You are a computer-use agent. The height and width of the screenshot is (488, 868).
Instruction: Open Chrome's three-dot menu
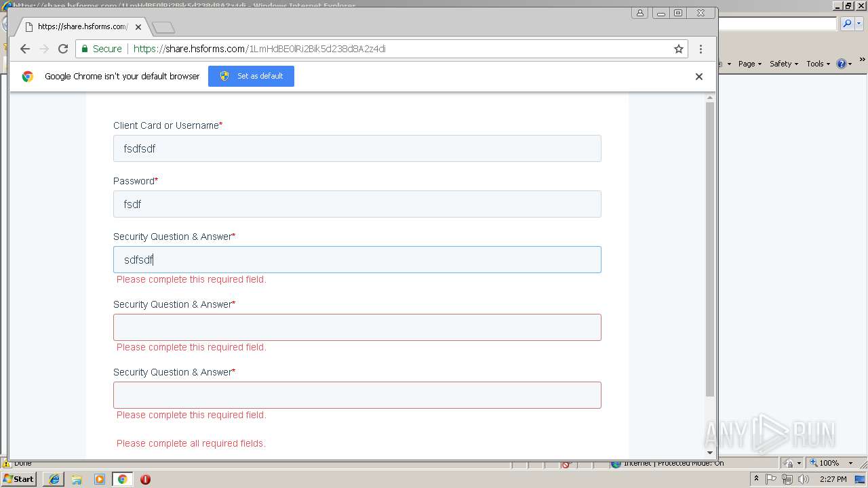701,49
